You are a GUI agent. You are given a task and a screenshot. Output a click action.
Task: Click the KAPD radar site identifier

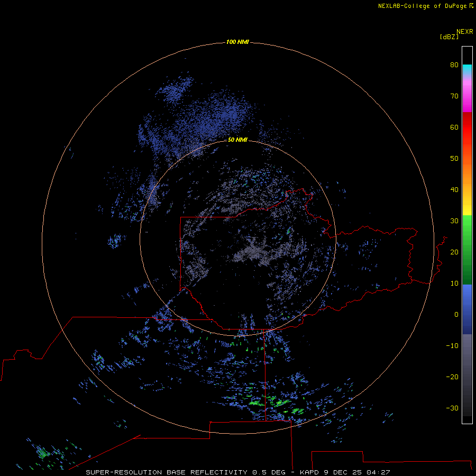point(309,472)
